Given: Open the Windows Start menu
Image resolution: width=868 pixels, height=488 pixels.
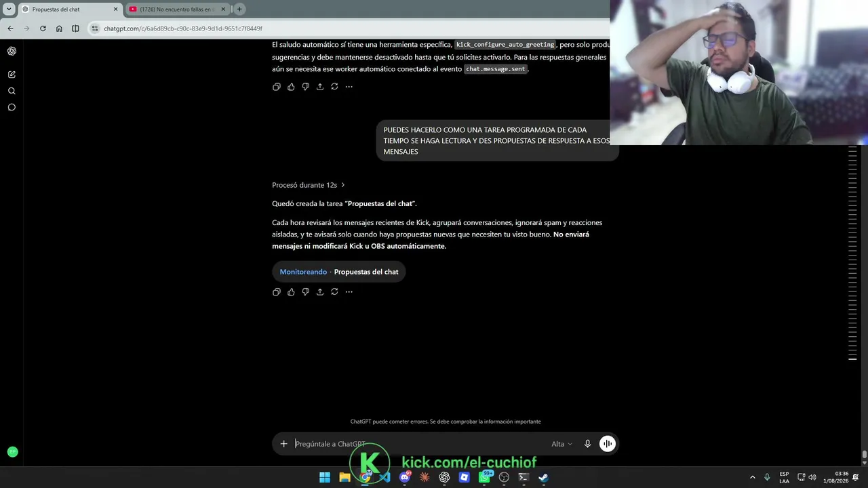Looking at the screenshot, I should [325, 477].
